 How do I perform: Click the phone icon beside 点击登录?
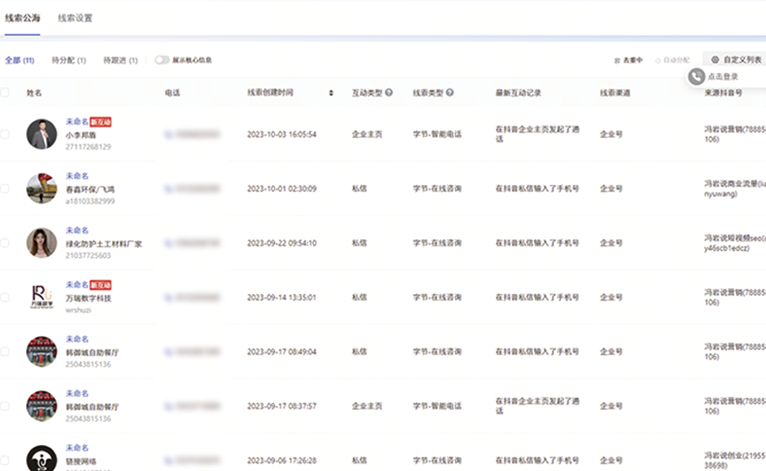[x=696, y=76]
